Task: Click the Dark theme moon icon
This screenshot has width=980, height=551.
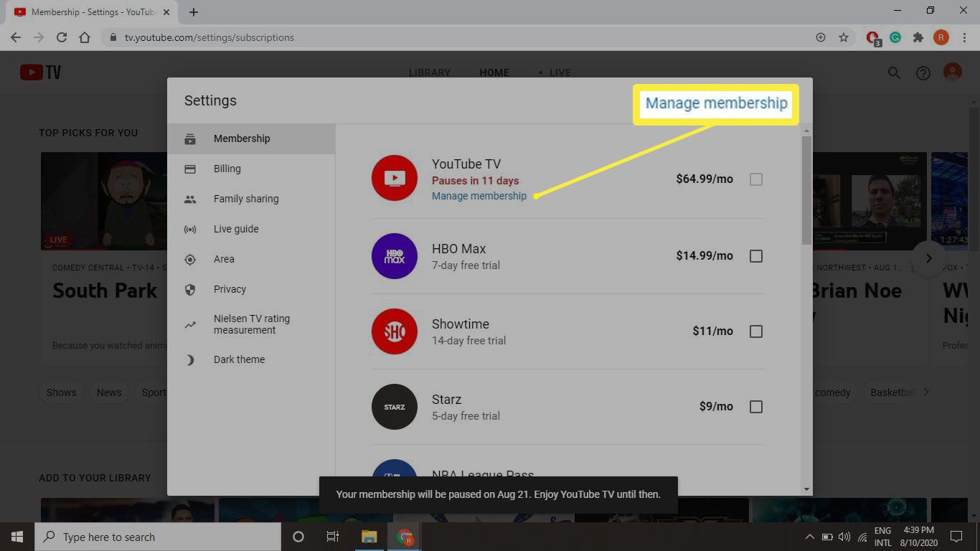Action: pos(190,360)
